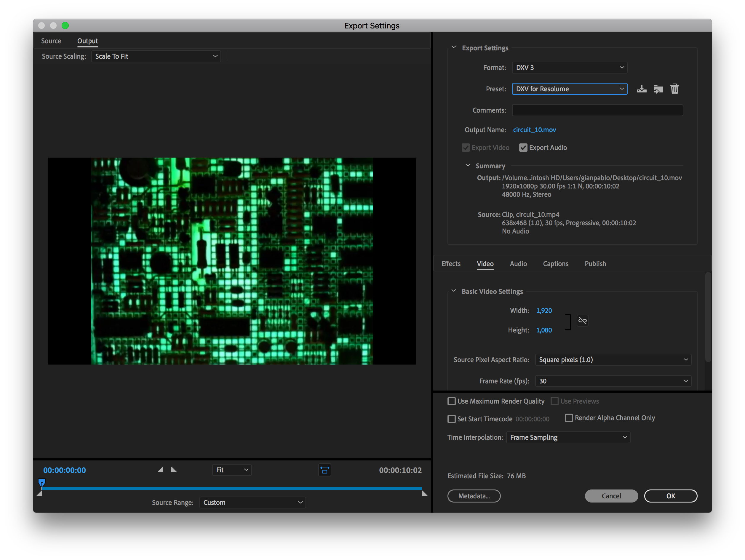Switch to the Source tab

tap(51, 41)
